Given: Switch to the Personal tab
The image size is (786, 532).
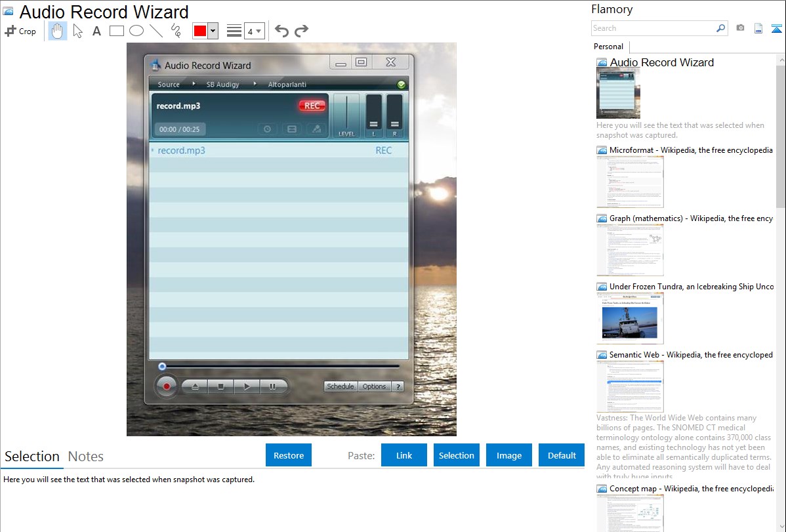Looking at the screenshot, I should tap(609, 47).
